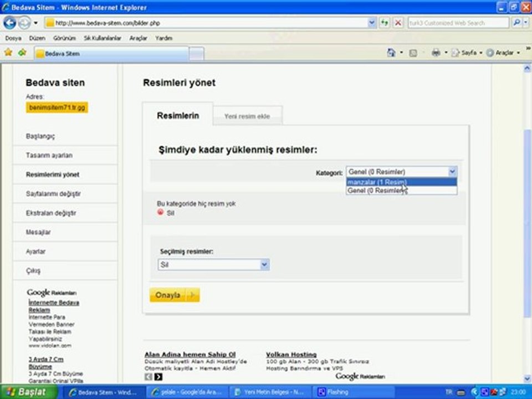The image size is (532, 399).
Task: Click the Home page icon
Action: click(391, 53)
